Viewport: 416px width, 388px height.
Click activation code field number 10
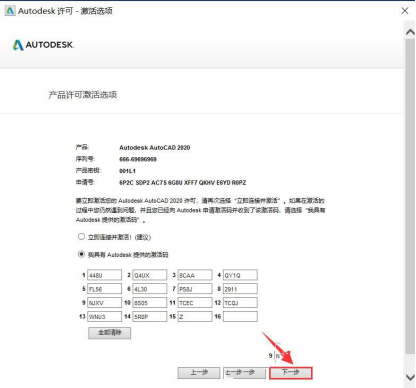coord(150,302)
